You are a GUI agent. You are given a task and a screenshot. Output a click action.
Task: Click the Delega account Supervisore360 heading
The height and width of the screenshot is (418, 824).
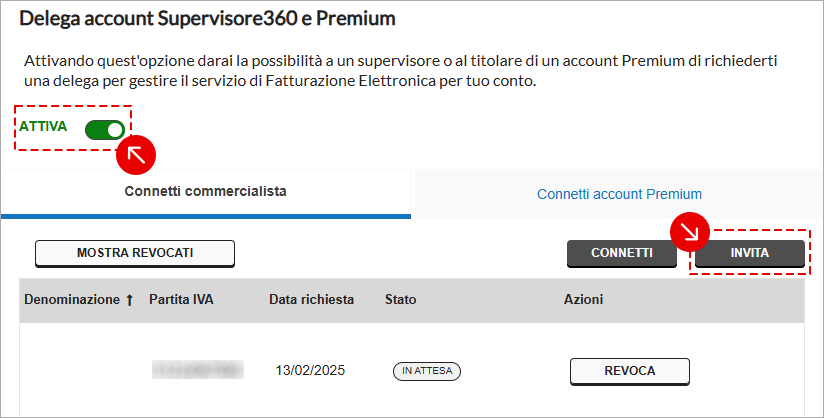tap(208, 19)
